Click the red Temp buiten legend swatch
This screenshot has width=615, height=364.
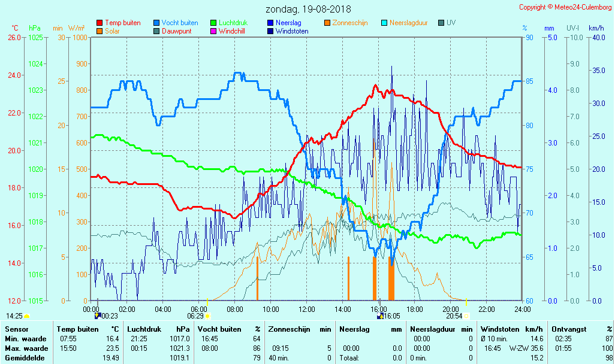(x=100, y=23)
